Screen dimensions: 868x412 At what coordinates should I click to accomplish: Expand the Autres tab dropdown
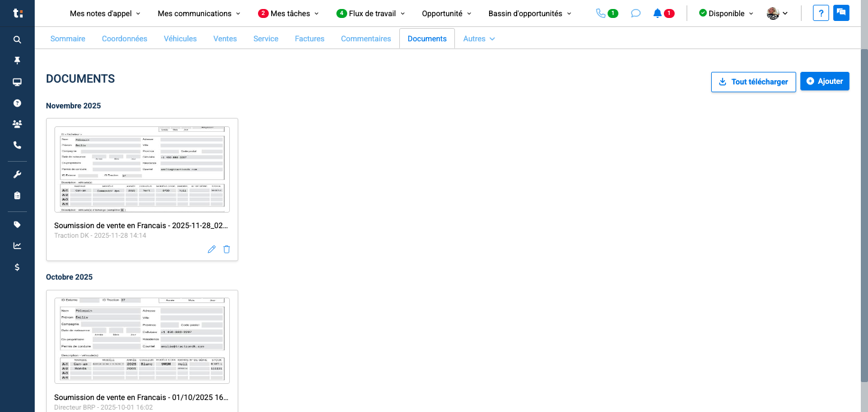click(x=479, y=39)
